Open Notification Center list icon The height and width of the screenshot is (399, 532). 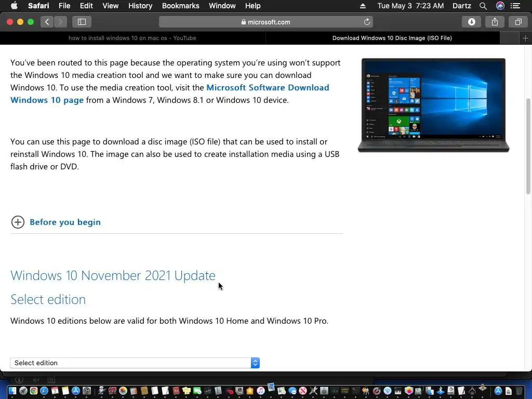point(515,6)
